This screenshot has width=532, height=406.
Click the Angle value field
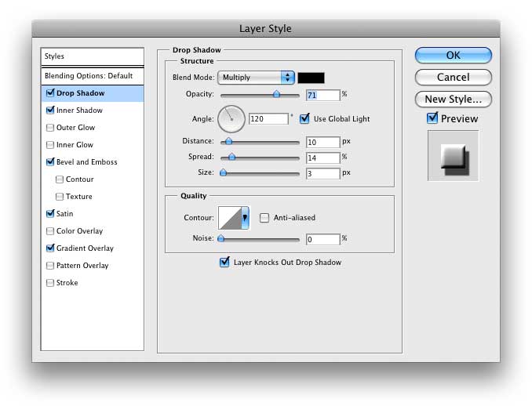tap(268, 118)
